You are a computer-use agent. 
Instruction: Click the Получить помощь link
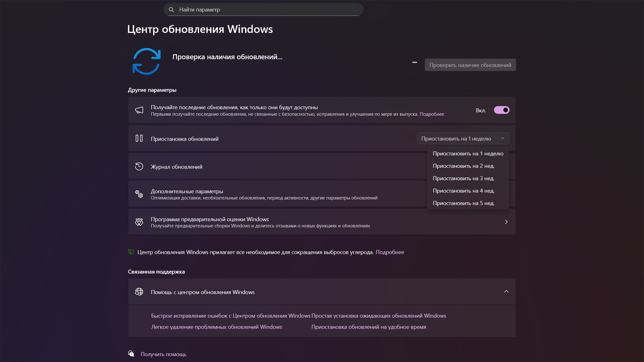[163, 354]
